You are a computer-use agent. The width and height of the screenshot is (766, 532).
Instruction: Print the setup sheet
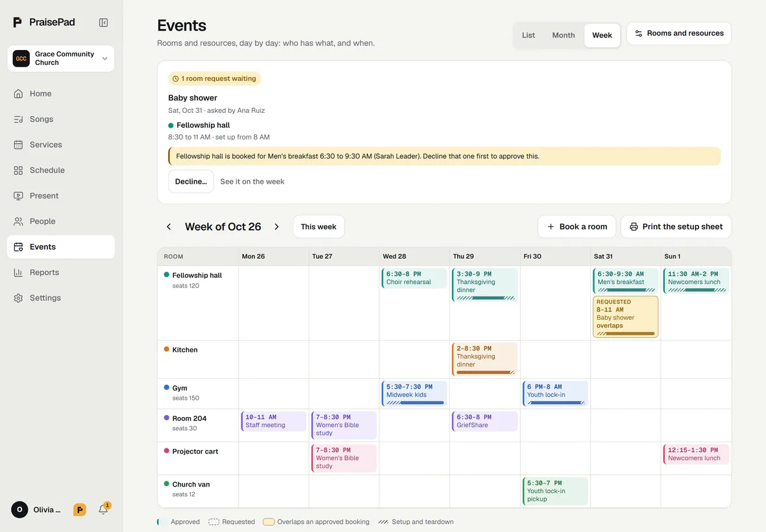tap(676, 226)
